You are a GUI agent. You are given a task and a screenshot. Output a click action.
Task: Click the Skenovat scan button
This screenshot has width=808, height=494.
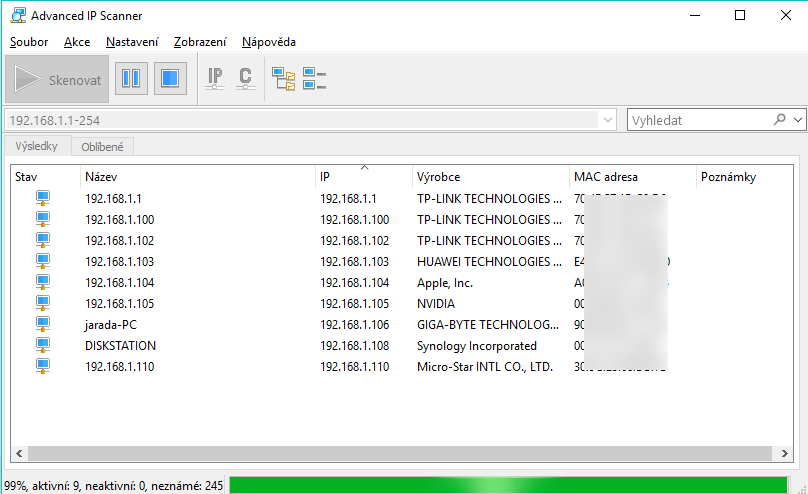coord(57,79)
